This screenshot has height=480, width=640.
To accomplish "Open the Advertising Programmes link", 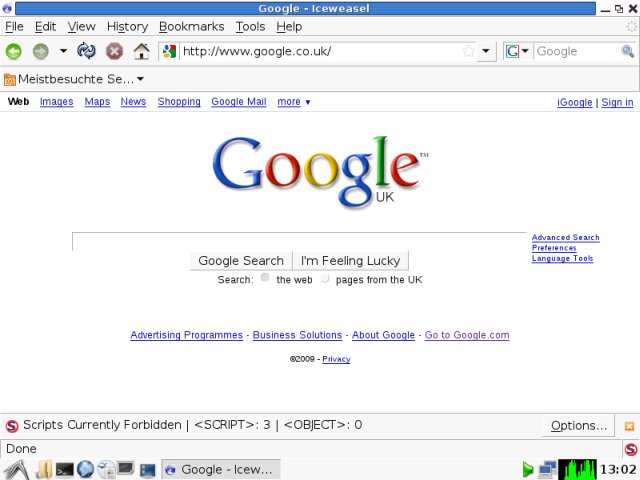I will tap(187, 335).
